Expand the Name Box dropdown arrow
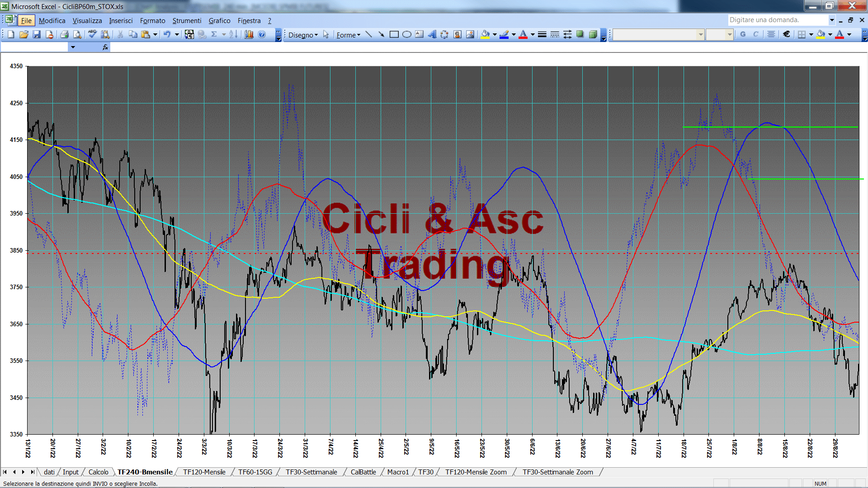Screen dimensions: 868x488 tap(73, 47)
